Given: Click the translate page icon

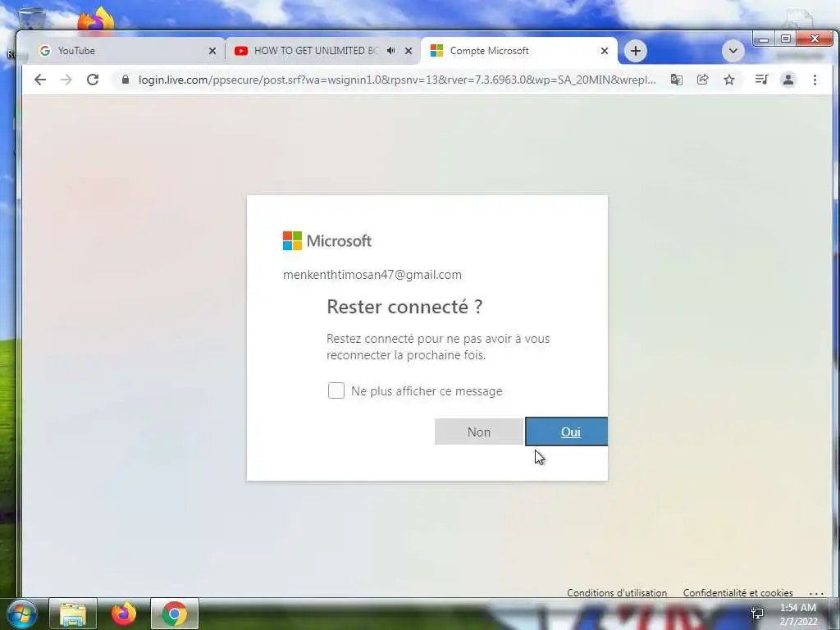Looking at the screenshot, I should (677, 80).
